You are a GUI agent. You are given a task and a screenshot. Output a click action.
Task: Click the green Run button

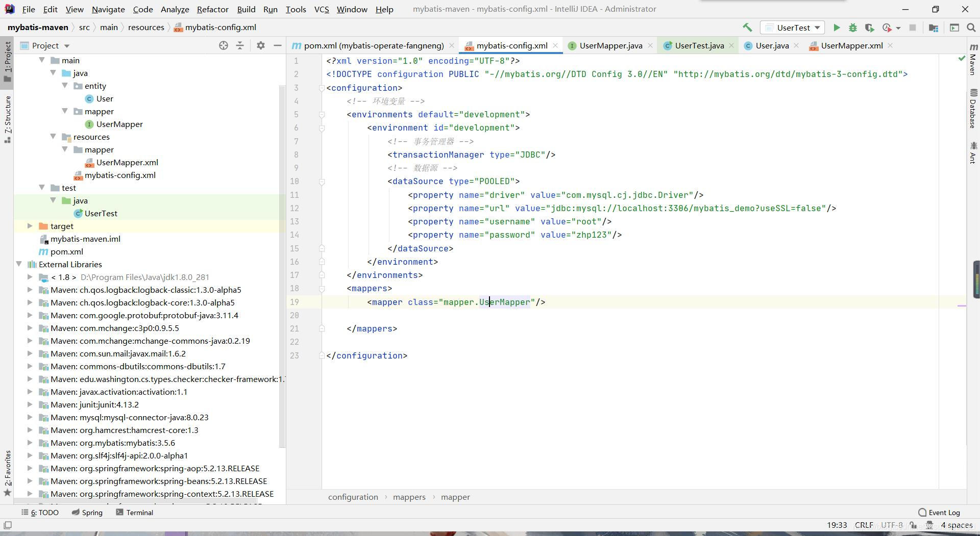tap(836, 28)
